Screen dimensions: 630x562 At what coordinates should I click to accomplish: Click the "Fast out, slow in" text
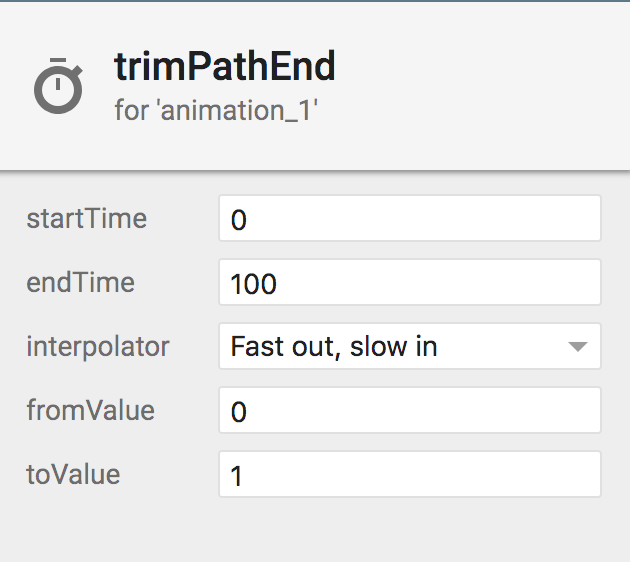333,346
